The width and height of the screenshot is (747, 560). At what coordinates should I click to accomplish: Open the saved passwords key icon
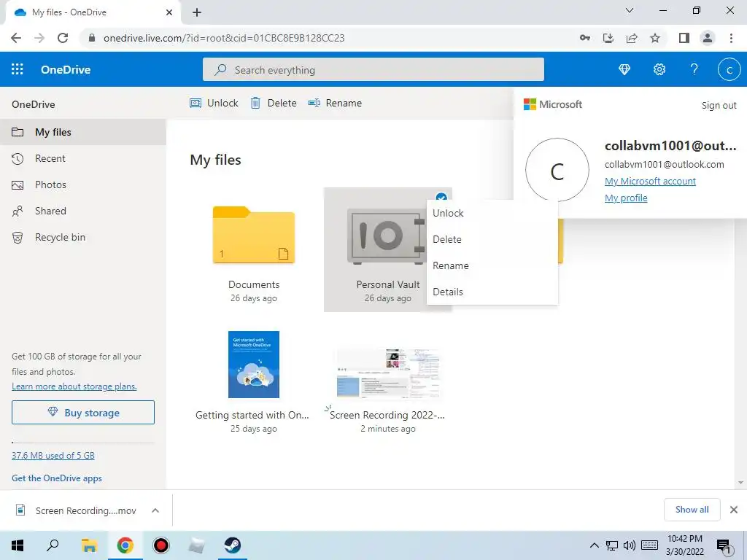[x=585, y=38]
